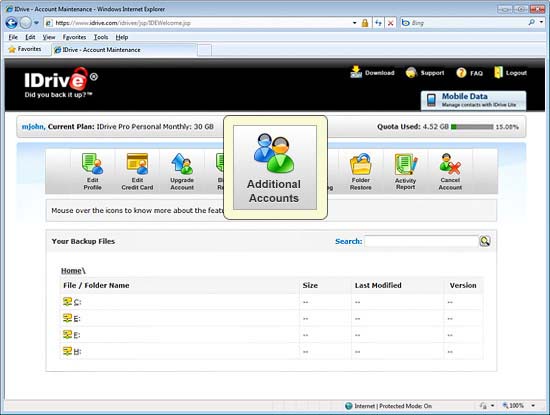The image size is (550, 415).
Task: Open the Folder Restore icon
Action: (361, 172)
